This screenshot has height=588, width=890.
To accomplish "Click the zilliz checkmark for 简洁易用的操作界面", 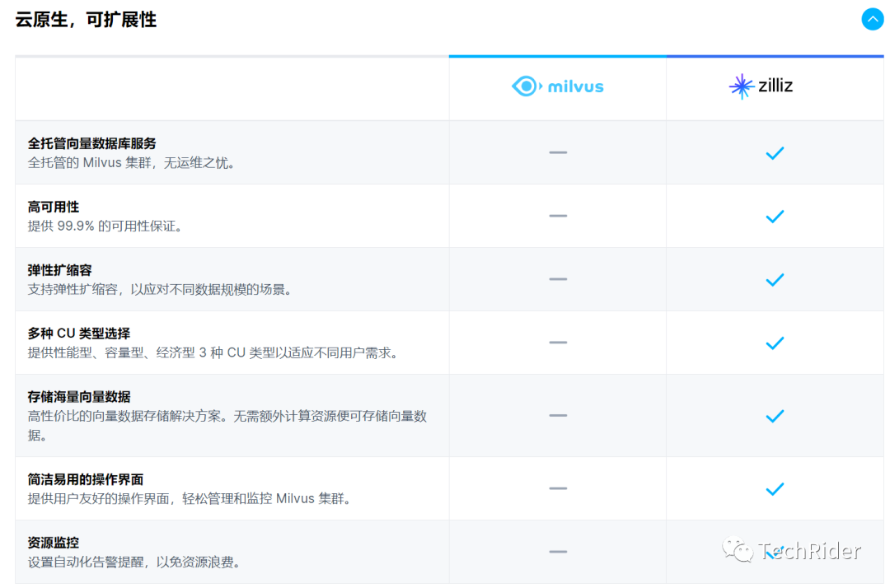I will [x=775, y=489].
